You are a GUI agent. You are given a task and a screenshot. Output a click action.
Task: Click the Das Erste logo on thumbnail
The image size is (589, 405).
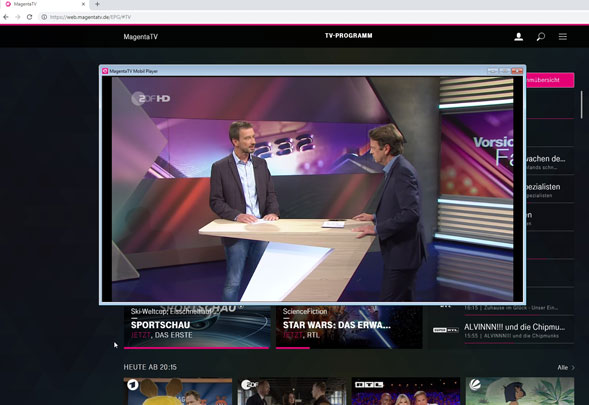click(x=133, y=385)
